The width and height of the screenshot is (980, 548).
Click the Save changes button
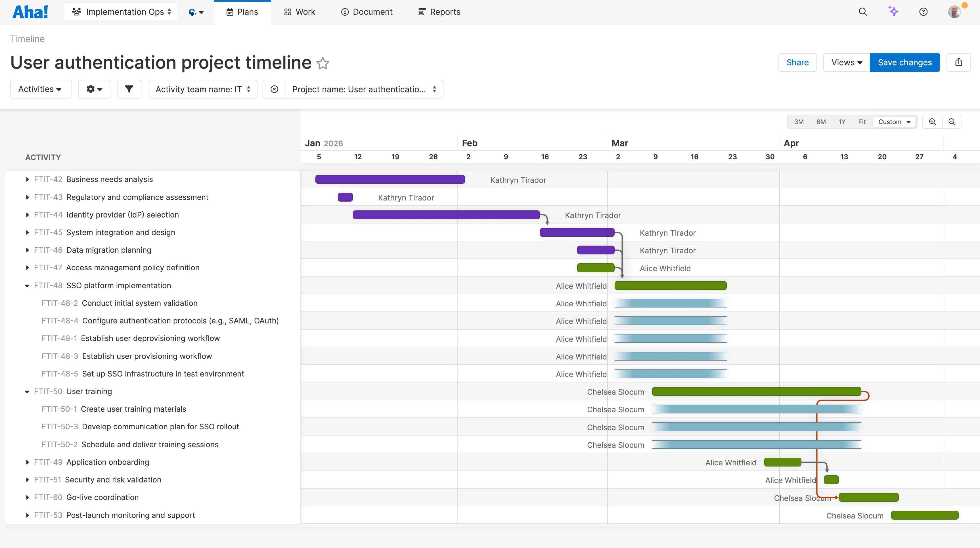(x=905, y=62)
